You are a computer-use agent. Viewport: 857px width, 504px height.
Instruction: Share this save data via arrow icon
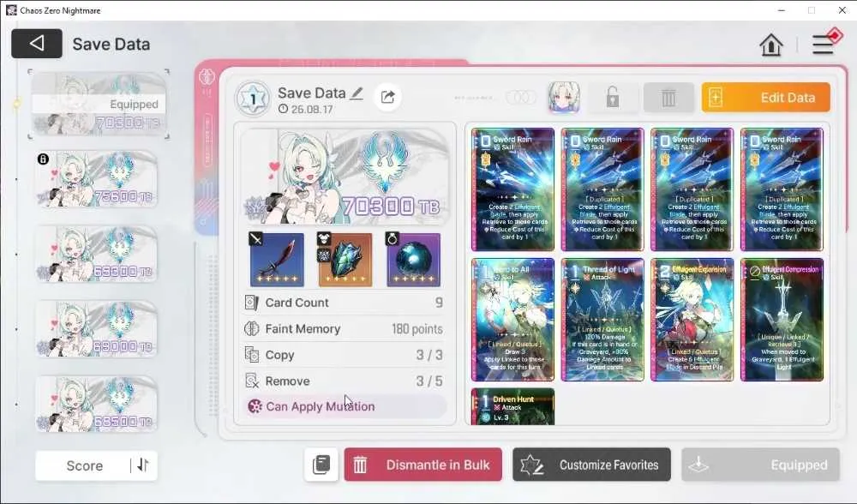pos(387,97)
